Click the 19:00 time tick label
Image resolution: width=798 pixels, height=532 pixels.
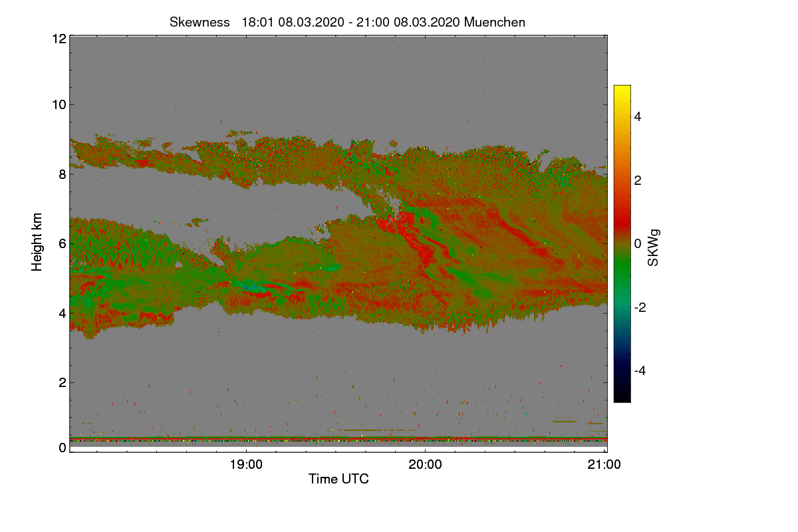pos(246,464)
